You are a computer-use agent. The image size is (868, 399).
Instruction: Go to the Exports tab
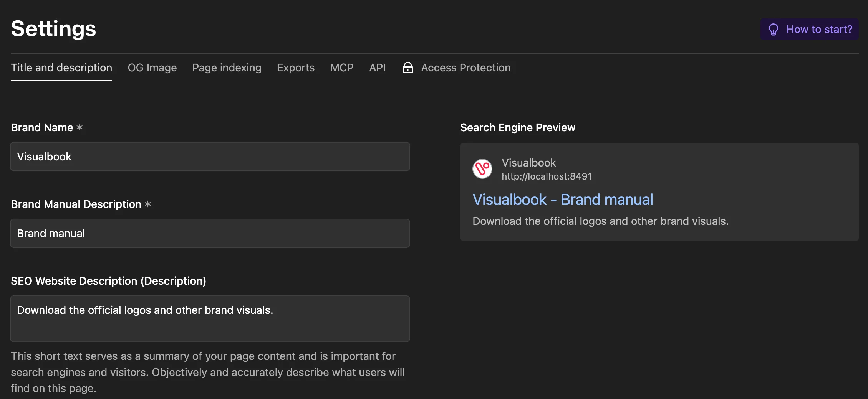296,68
